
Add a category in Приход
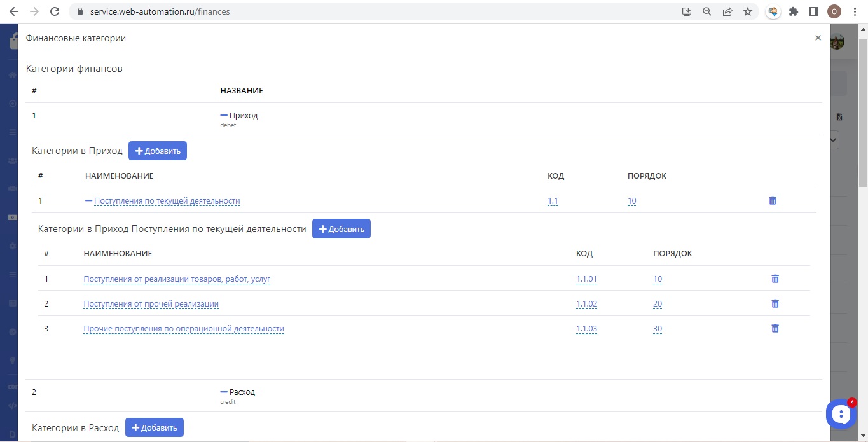158,151
